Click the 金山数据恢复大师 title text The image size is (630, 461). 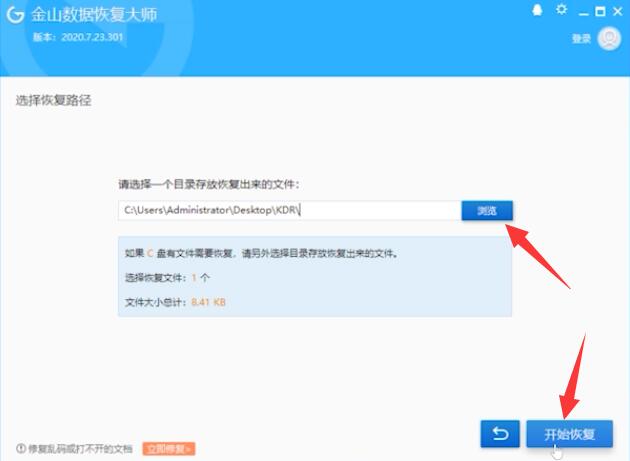coord(94,15)
